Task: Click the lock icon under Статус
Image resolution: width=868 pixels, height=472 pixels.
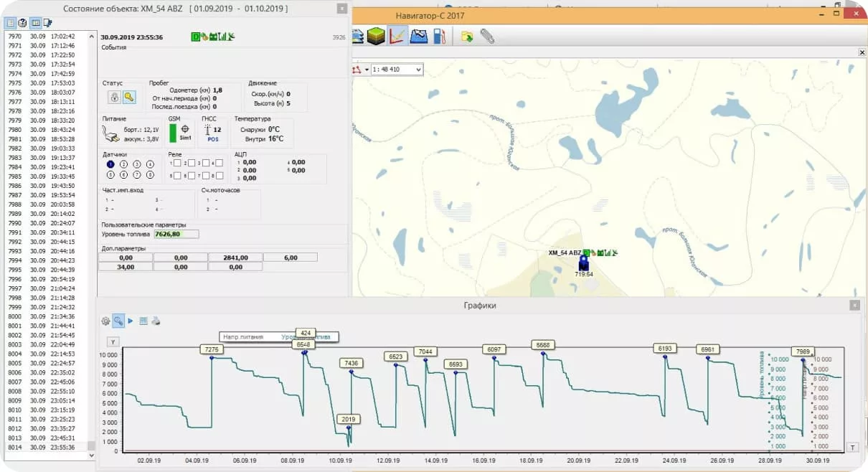Action: (114, 97)
